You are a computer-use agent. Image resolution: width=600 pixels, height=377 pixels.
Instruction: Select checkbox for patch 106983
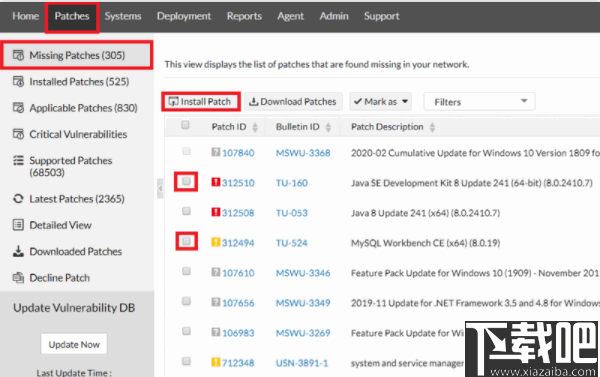click(x=186, y=331)
